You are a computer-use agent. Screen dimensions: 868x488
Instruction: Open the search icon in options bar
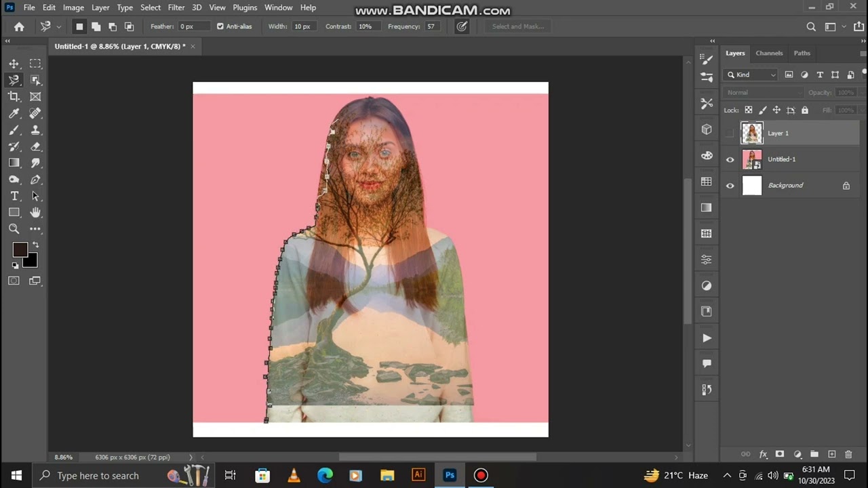811,26
